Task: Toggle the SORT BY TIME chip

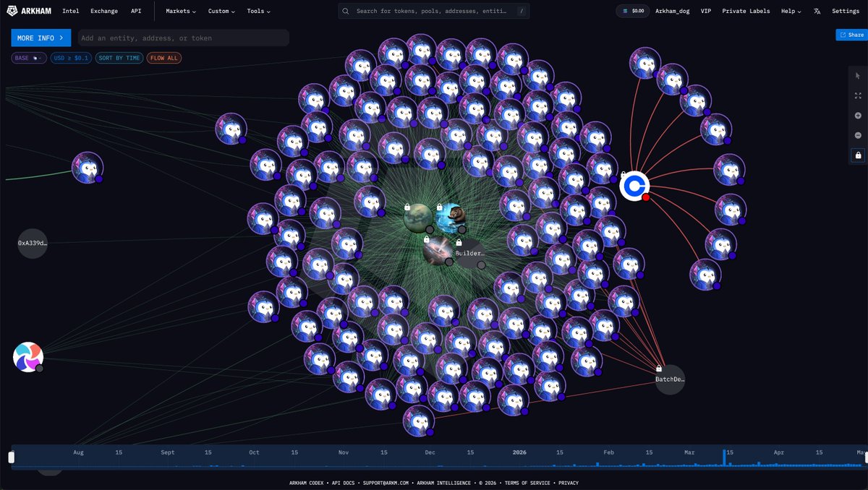Action: tap(119, 58)
